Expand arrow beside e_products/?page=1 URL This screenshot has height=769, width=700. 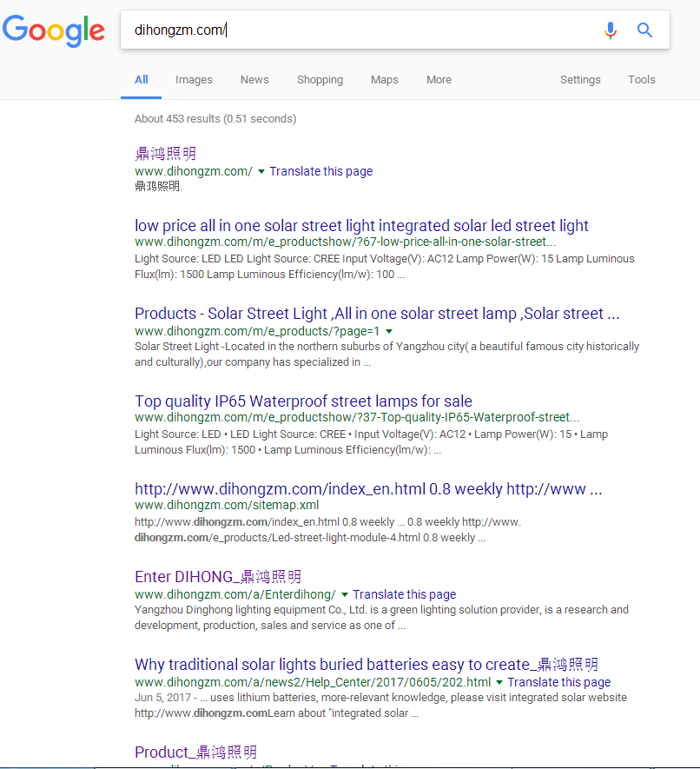[x=389, y=332]
